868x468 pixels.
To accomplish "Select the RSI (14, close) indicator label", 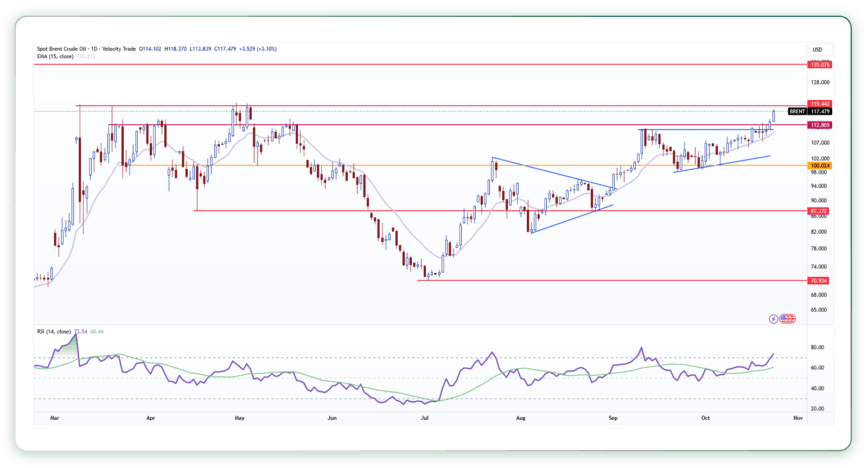I will click(54, 331).
